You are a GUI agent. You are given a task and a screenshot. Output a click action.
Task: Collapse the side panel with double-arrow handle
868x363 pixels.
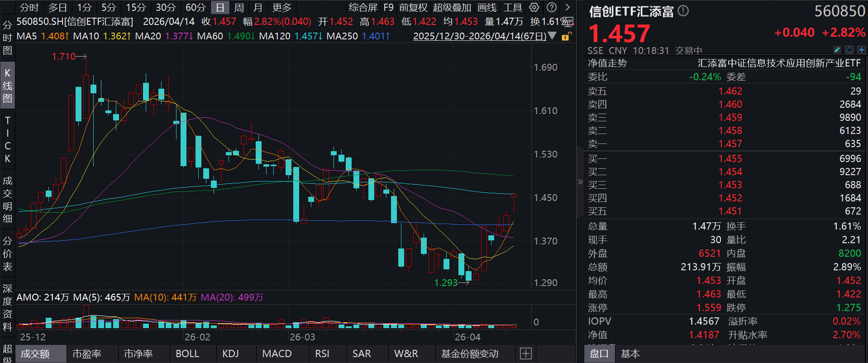click(x=580, y=182)
